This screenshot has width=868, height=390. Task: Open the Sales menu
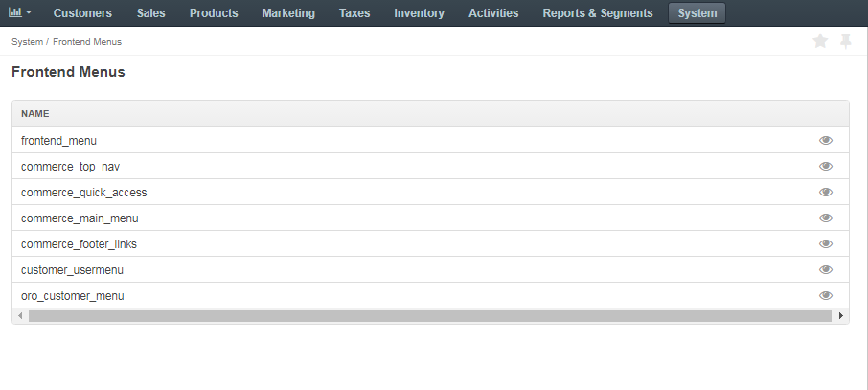[151, 13]
